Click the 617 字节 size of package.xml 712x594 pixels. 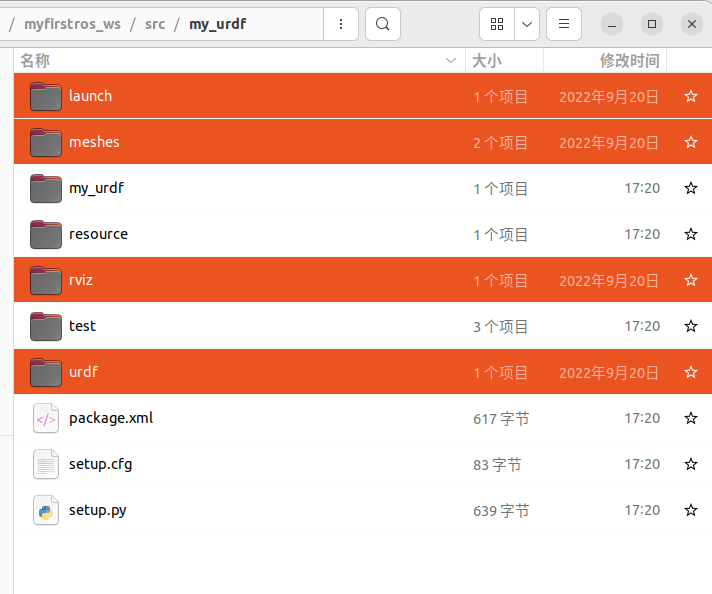[501, 419]
